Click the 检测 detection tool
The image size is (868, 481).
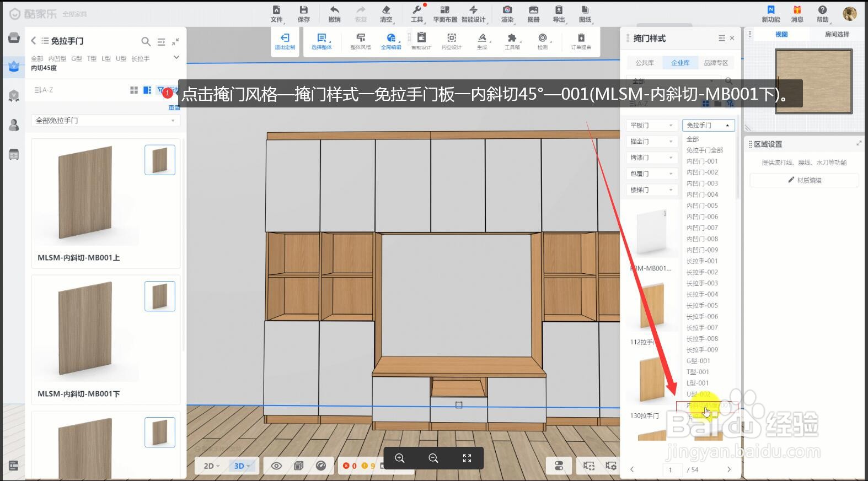coord(543,41)
